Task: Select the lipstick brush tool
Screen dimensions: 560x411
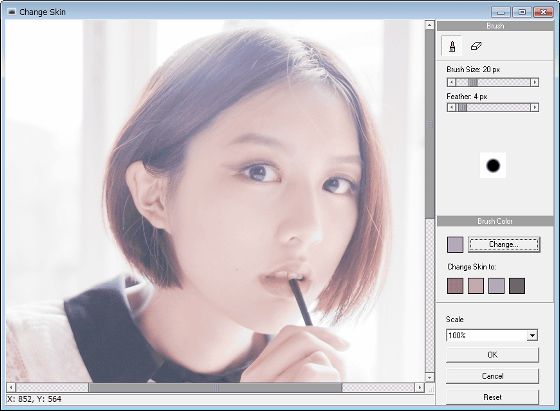Action: pos(452,46)
